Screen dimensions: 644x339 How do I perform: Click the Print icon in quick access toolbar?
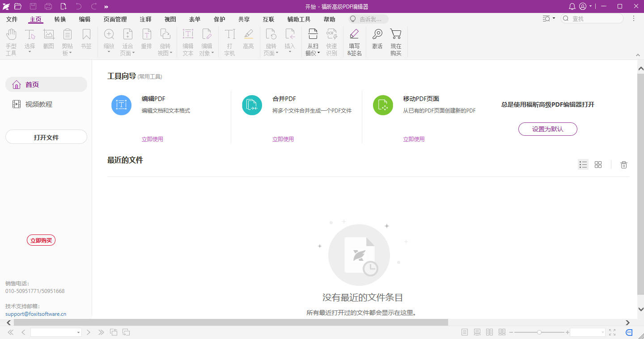tap(48, 6)
